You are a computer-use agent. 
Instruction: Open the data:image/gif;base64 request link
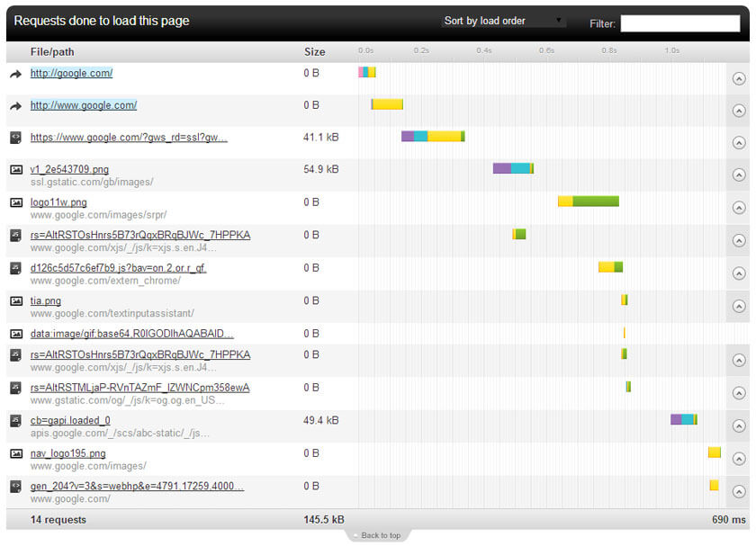tap(132, 334)
